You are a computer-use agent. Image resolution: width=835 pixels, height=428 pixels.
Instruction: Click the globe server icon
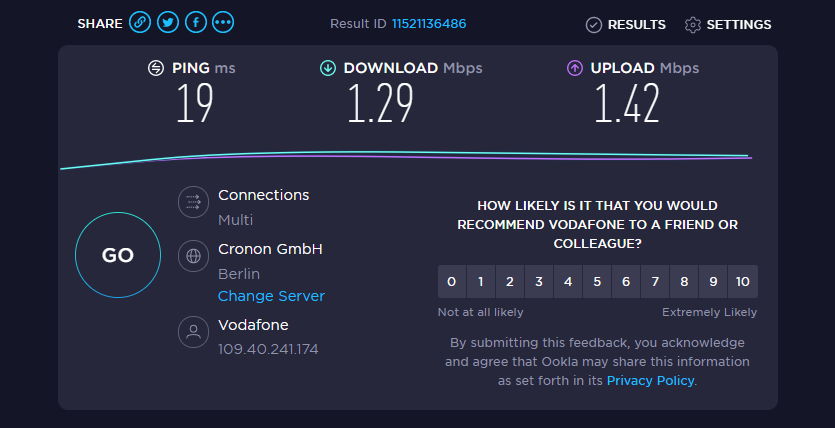tap(193, 256)
